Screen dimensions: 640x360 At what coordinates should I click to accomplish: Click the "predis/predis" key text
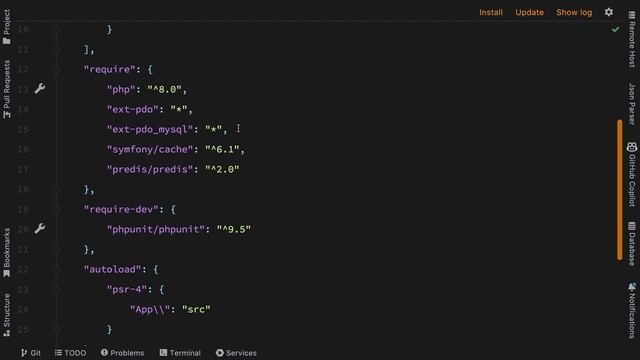[x=150, y=169]
